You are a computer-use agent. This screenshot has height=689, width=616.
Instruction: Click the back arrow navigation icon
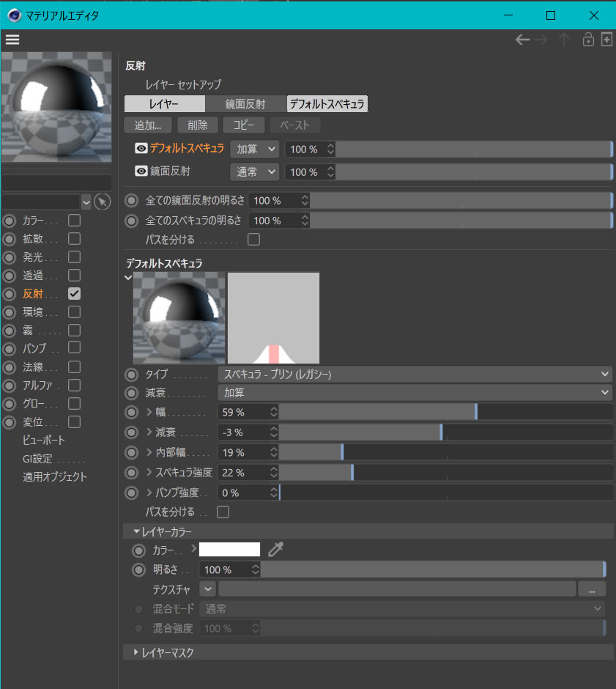(522, 40)
